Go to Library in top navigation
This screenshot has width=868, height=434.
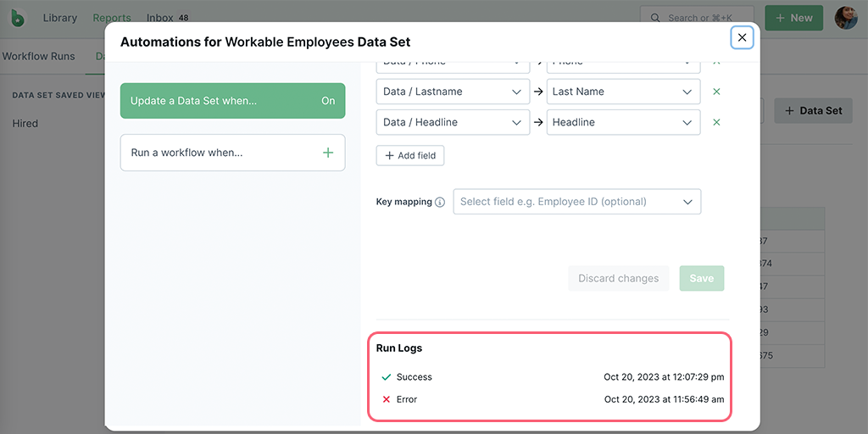(60, 18)
